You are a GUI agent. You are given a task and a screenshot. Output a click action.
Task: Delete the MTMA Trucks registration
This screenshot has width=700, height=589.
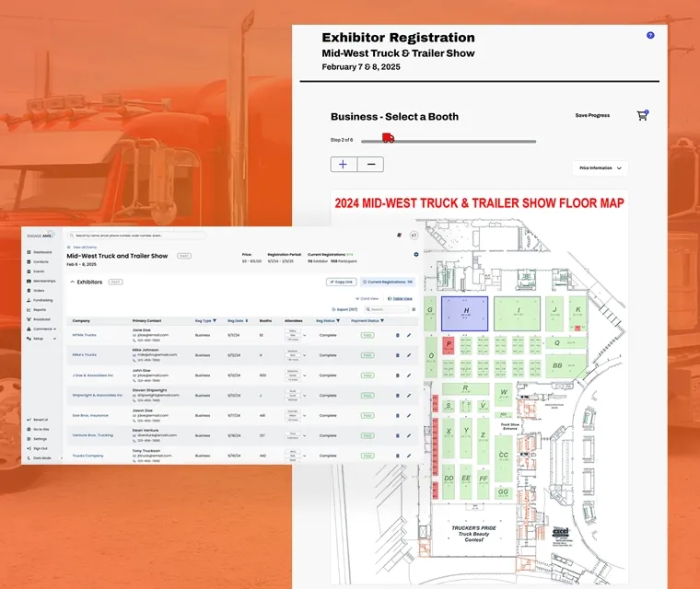tap(398, 335)
